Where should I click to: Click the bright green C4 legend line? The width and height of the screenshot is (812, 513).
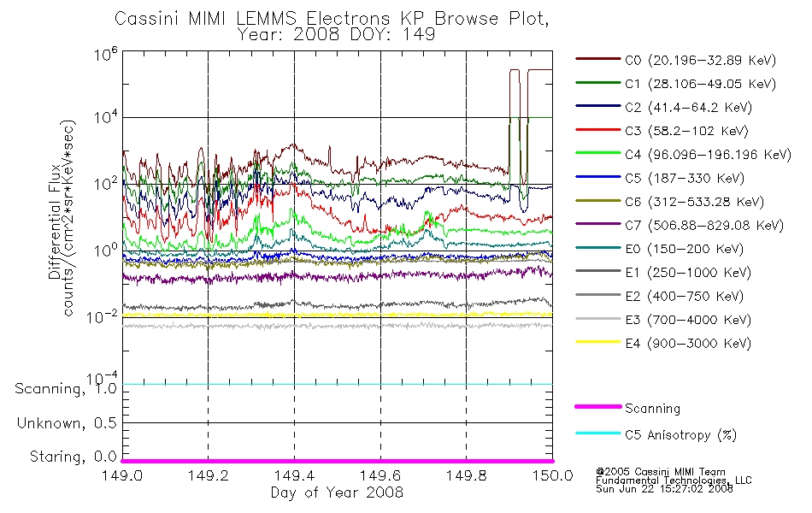coord(598,153)
